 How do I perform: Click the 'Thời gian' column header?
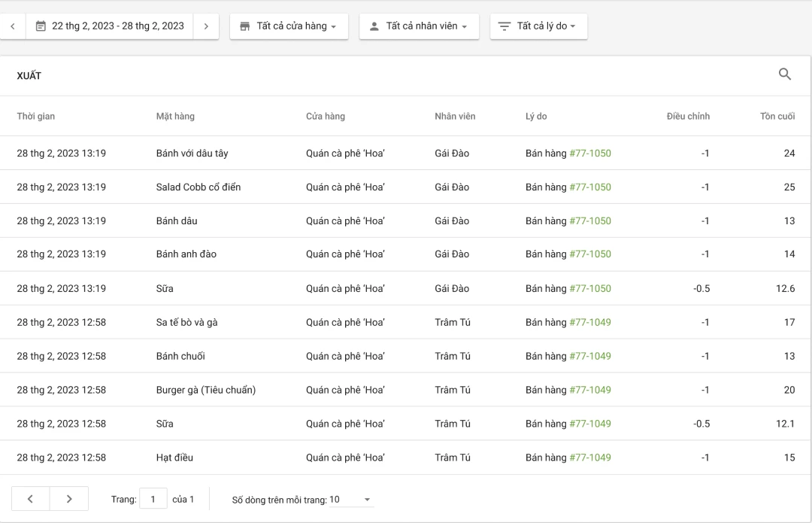pyautogui.click(x=36, y=117)
